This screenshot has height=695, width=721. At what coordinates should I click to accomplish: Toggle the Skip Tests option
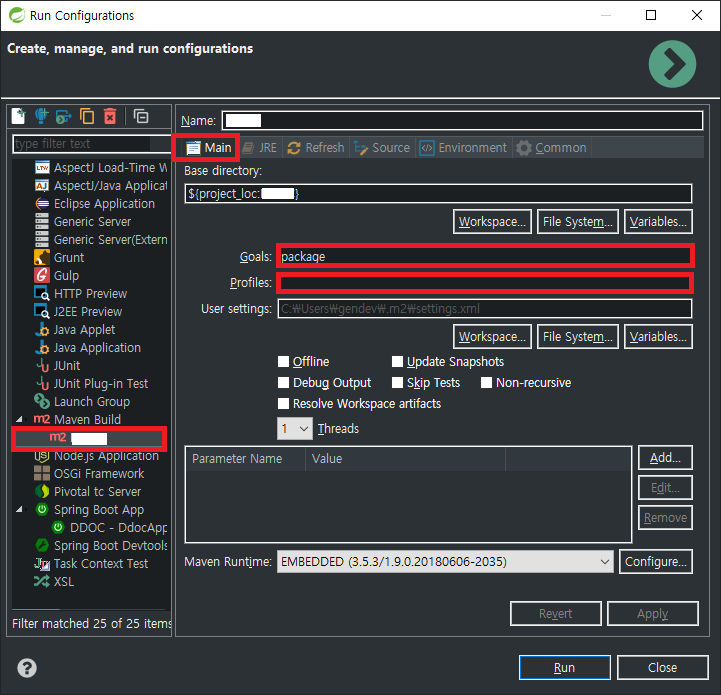point(398,383)
